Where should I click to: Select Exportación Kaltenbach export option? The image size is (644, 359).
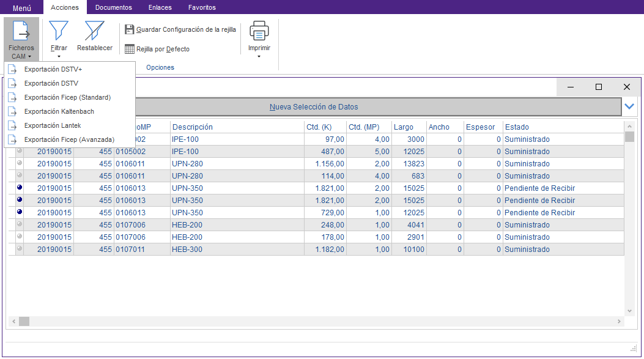point(59,111)
